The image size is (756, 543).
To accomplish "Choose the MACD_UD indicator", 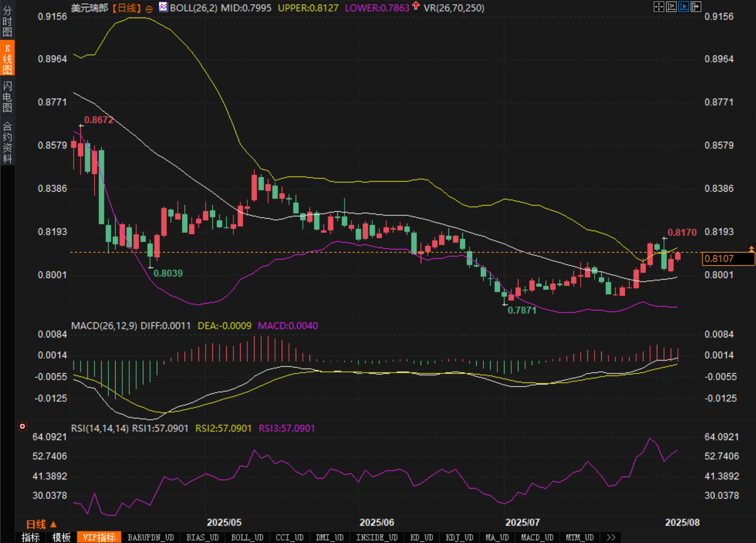I will 537,537.
